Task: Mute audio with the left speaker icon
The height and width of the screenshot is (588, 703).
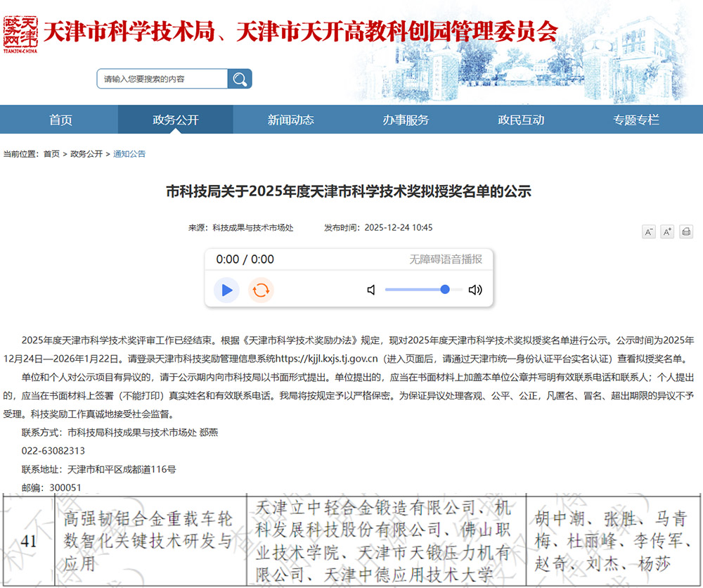Action: click(371, 289)
